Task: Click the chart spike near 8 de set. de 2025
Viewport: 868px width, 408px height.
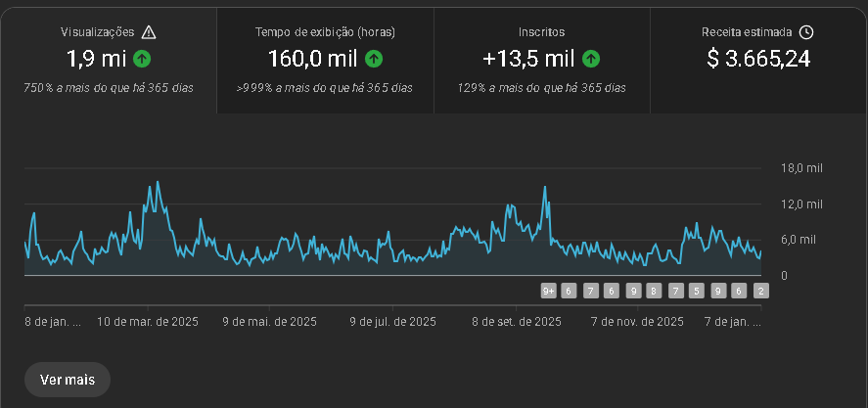Action: 546,188
